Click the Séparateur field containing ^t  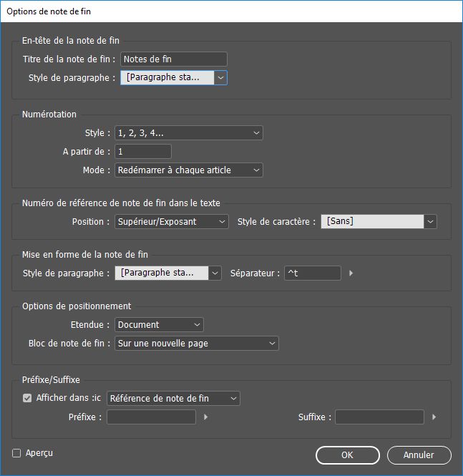pyautogui.click(x=313, y=273)
